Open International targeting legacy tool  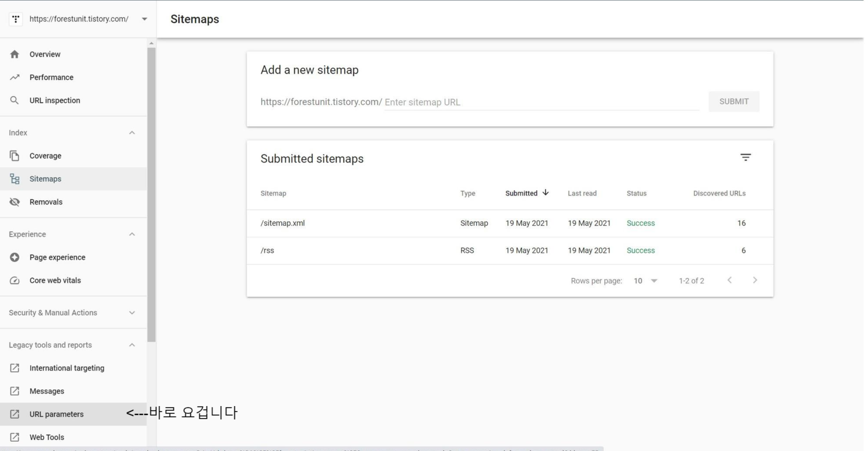(x=73, y=368)
